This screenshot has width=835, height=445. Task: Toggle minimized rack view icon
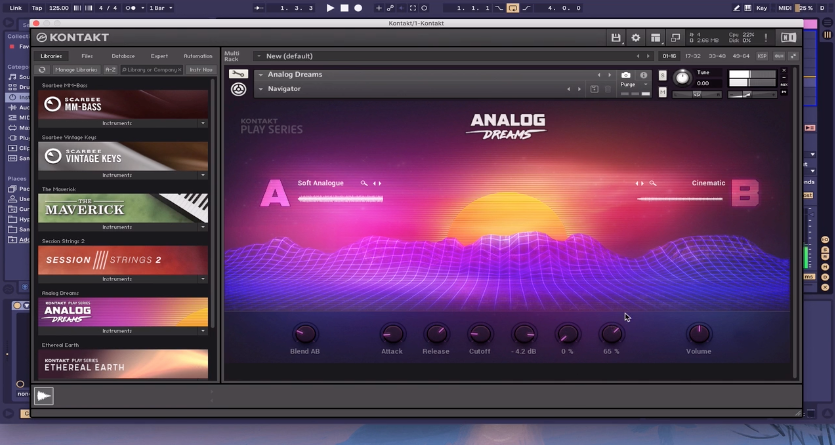(675, 38)
